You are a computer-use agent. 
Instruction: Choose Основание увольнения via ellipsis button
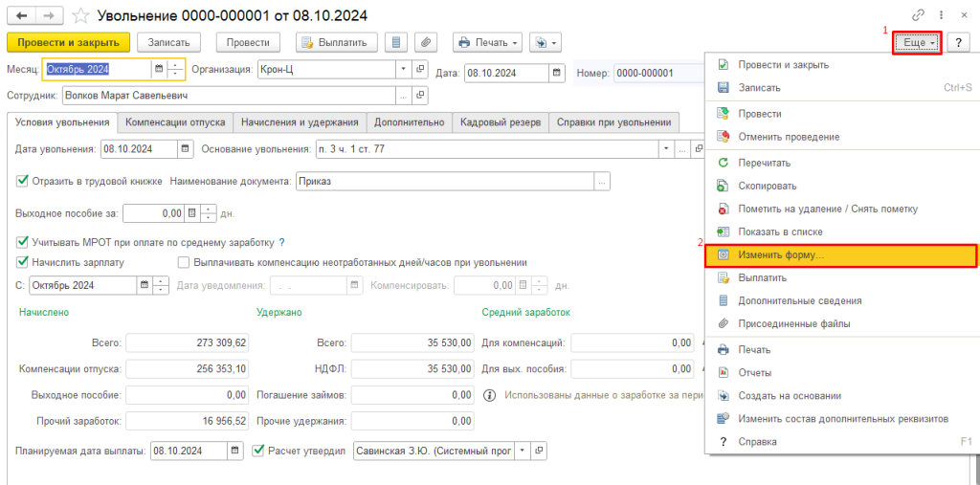click(681, 149)
